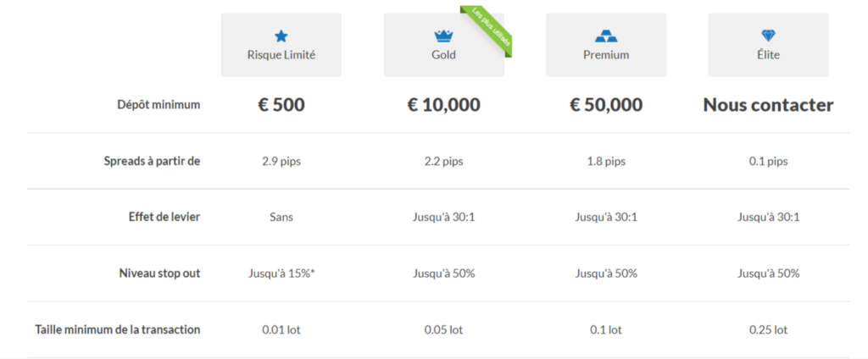Screen dimensions: 868x359
Task: Click the star icon above Risque Limité
Action: pos(281,36)
